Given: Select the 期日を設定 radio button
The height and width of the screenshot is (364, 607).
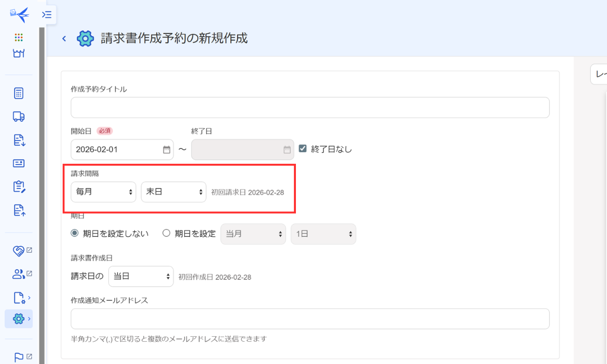Looking at the screenshot, I should (166, 233).
